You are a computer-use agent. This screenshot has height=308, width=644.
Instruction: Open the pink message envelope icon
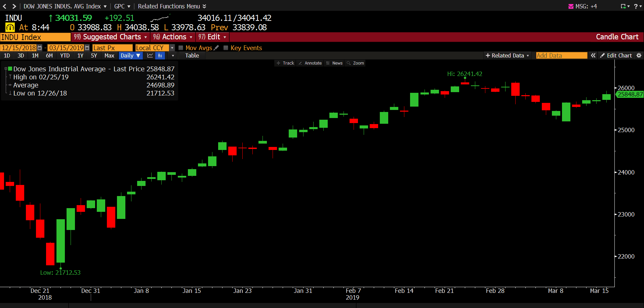[x=571, y=6]
